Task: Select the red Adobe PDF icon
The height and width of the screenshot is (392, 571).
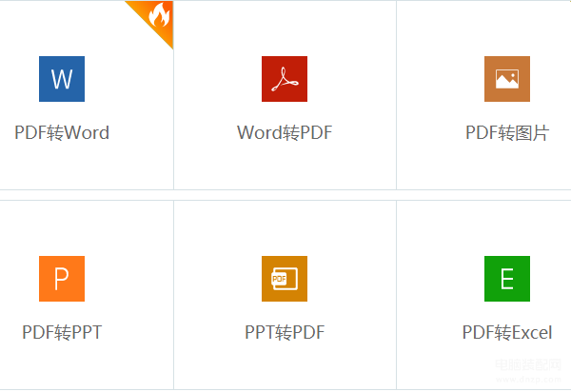Action: (x=285, y=79)
